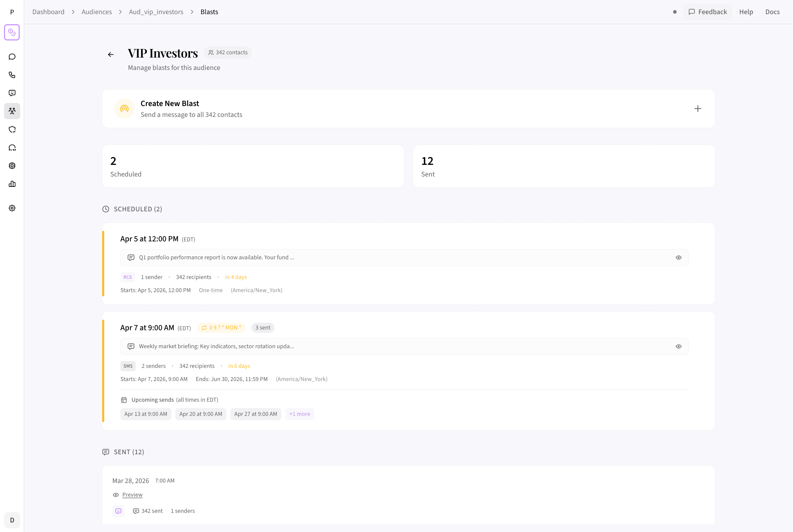793x532 pixels.
Task: Click the D user avatar at bottom left
Action: (x=12, y=520)
